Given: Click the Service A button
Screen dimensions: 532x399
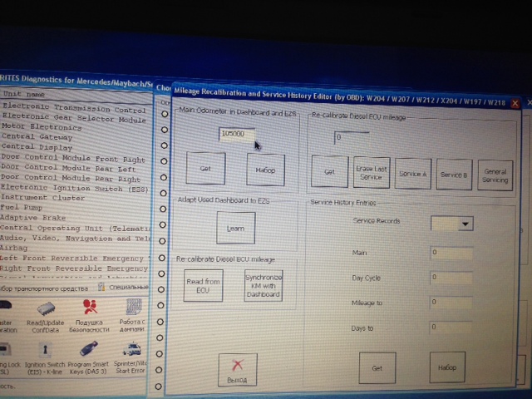Looking at the screenshot, I should pyautogui.click(x=413, y=174).
